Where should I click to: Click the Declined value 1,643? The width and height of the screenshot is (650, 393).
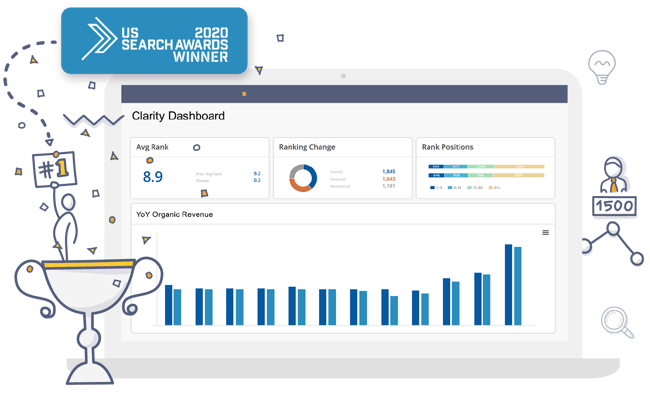389,179
